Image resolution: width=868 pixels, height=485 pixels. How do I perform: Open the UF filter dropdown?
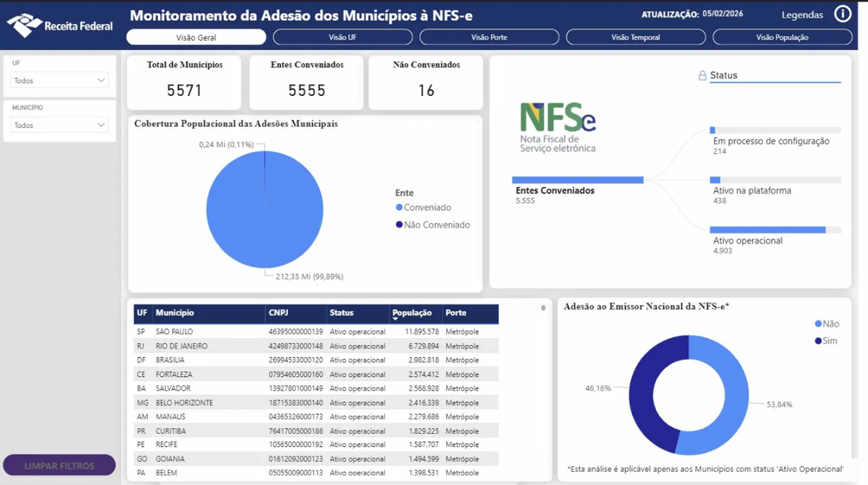[59, 81]
